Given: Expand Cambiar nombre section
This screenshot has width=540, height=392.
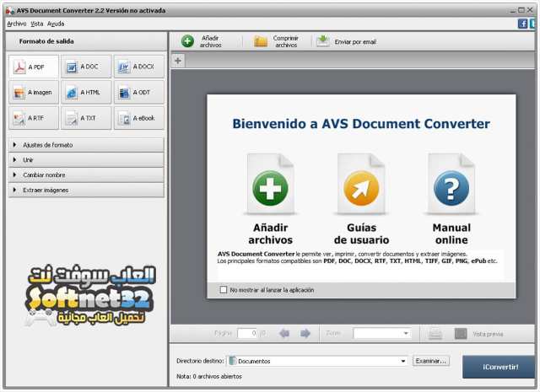Looking at the screenshot, I should point(86,175).
